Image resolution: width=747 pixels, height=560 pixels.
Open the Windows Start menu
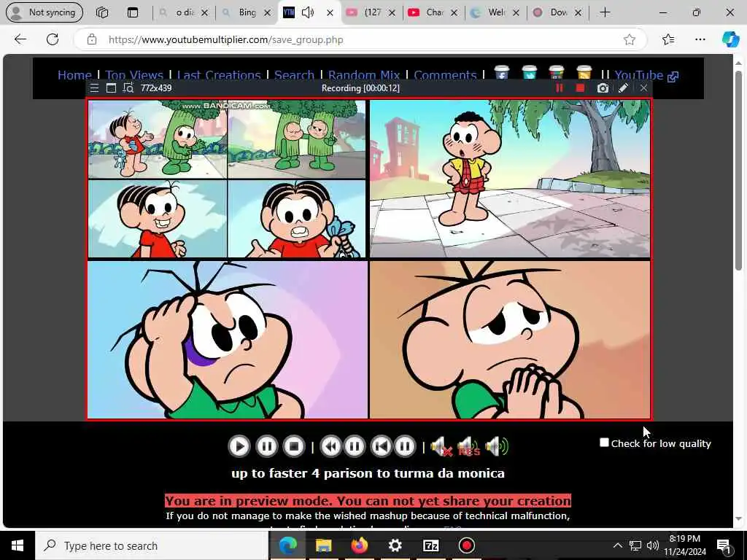(x=18, y=545)
